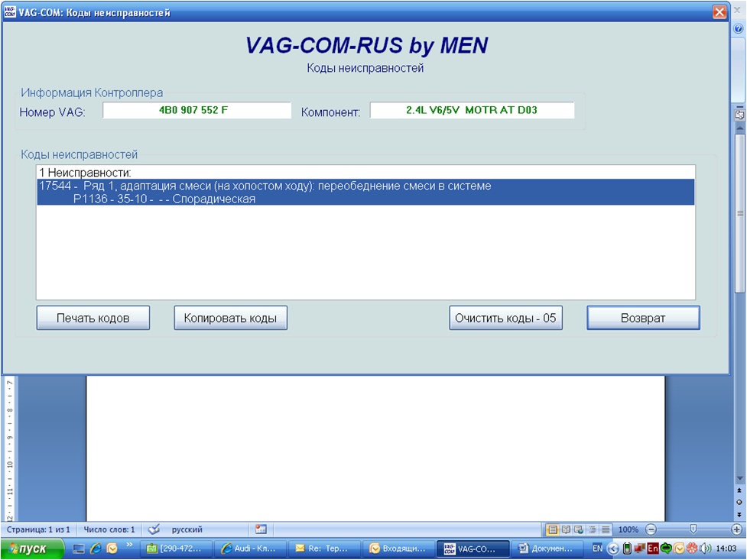Switch to Web Layout view
The height and width of the screenshot is (560, 747).
[579, 529]
